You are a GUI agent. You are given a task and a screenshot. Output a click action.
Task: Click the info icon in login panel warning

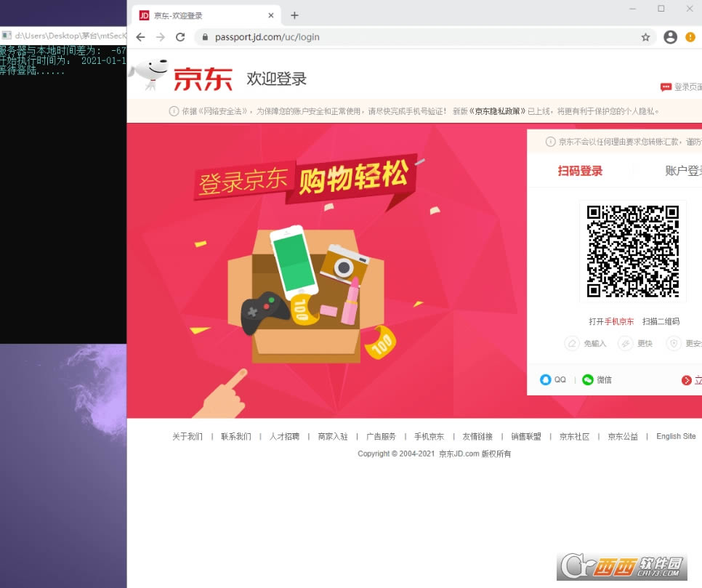point(550,142)
